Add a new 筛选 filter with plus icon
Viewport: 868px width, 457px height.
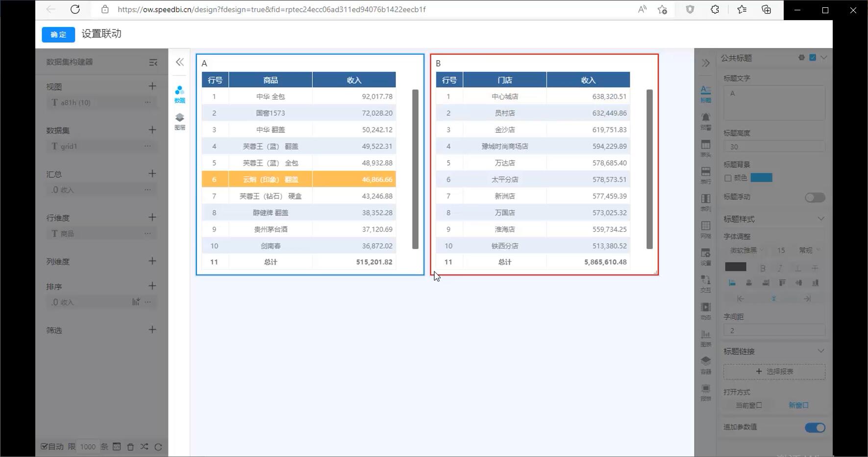152,330
